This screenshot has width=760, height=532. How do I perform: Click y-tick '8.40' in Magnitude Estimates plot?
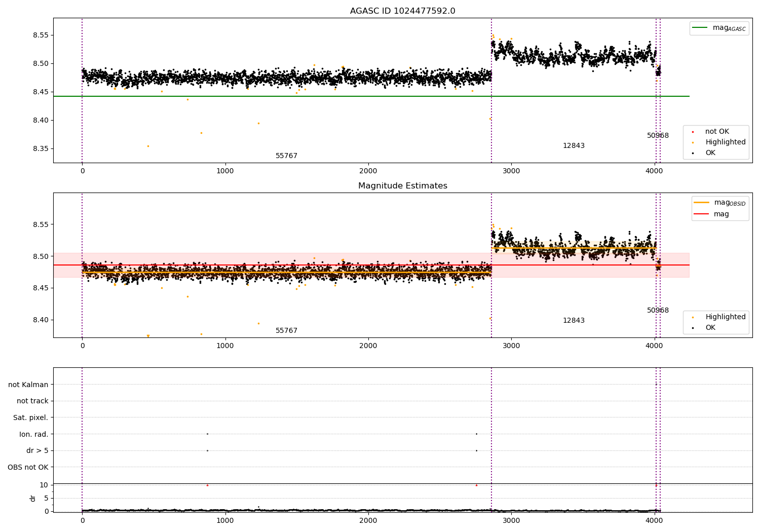(40, 320)
